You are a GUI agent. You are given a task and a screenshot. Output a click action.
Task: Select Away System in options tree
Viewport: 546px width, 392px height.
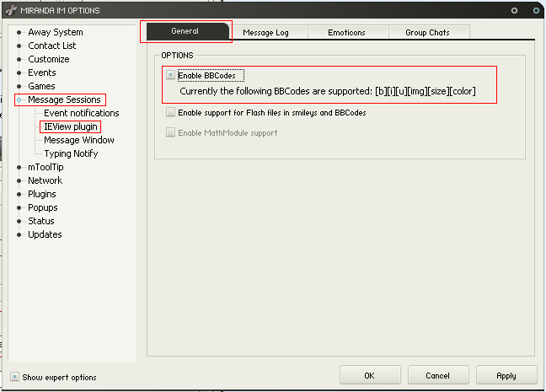tap(56, 32)
